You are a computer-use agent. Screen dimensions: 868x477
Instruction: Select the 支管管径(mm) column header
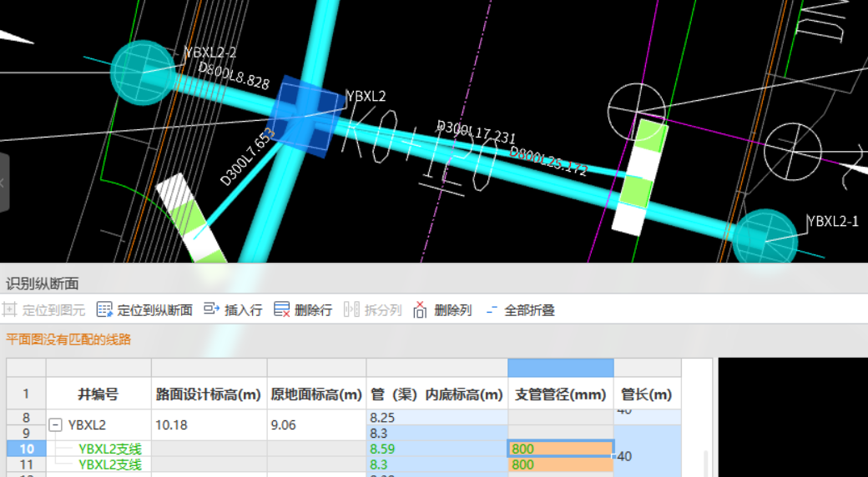click(560, 394)
